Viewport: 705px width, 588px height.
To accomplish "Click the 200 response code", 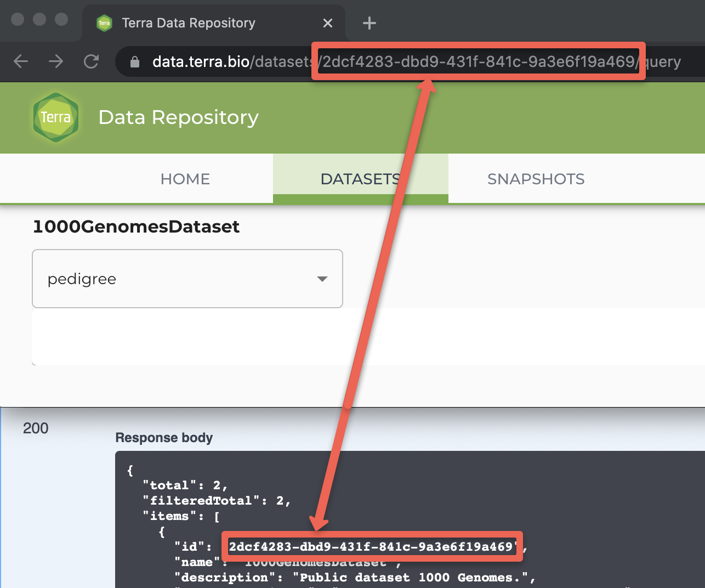I will [x=36, y=428].
